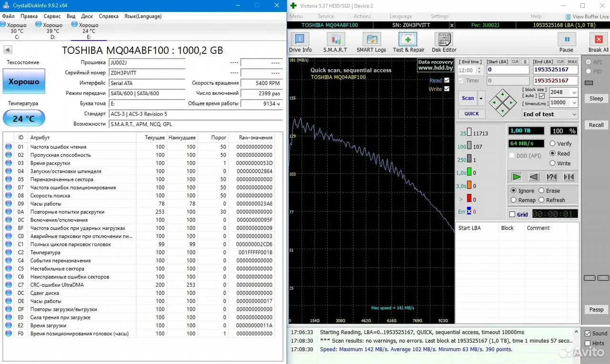The width and height of the screenshot is (610, 364).
Task: Open the Actions menu in Victoria
Action: [x=362, y=16]
